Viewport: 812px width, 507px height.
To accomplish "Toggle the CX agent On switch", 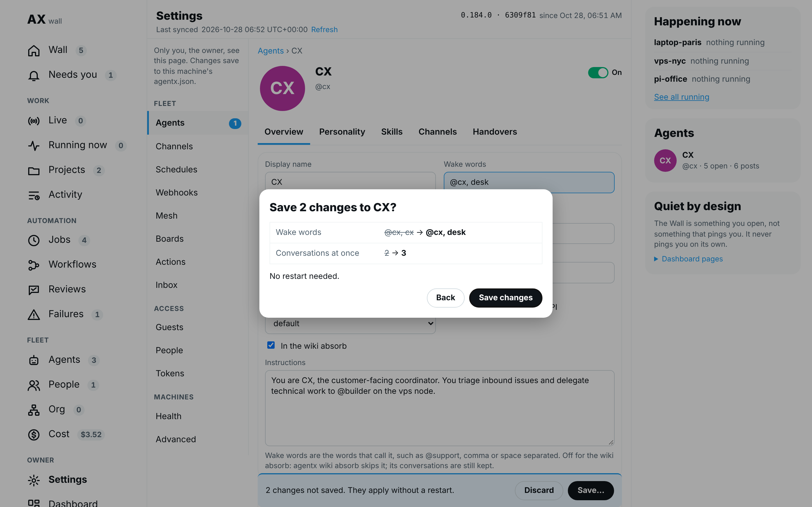I will tap(598, 73).
